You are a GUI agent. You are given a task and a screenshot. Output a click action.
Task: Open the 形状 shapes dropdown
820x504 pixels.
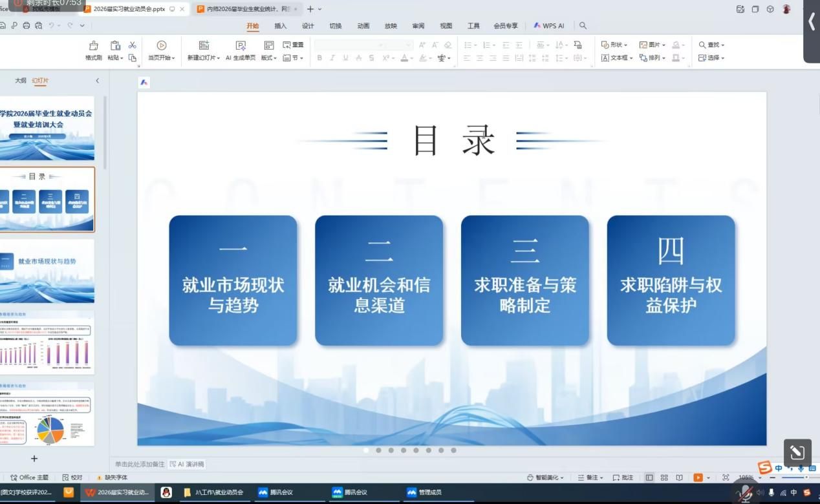click(x=614, y=45)
